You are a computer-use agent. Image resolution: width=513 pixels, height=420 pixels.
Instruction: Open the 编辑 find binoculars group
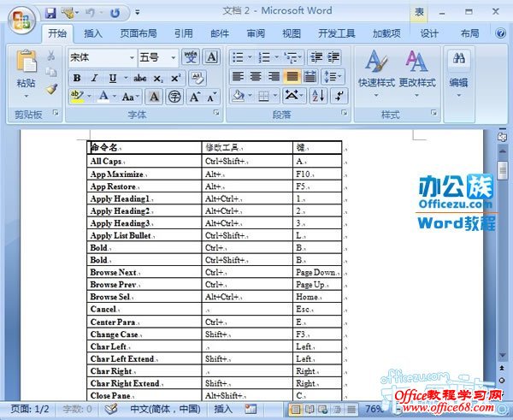tap(458, 74)
